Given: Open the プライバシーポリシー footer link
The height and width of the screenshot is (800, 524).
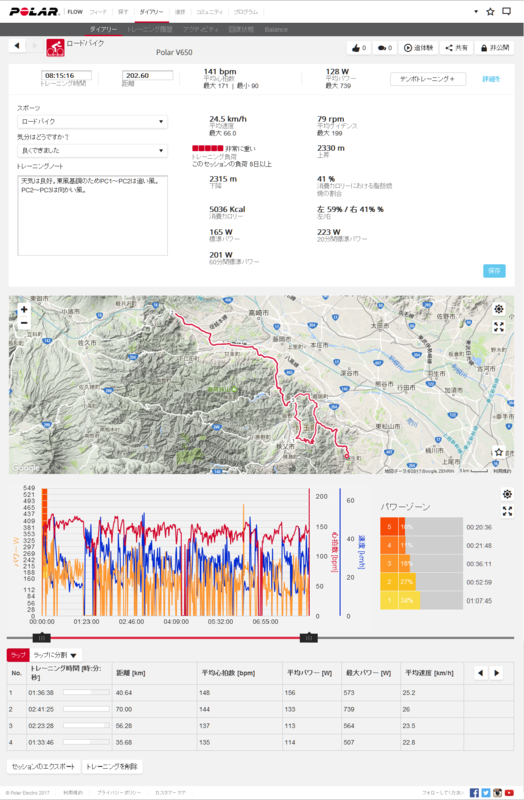Looking at the screenshot, I should pyautogui.click(x=119, y=793).
